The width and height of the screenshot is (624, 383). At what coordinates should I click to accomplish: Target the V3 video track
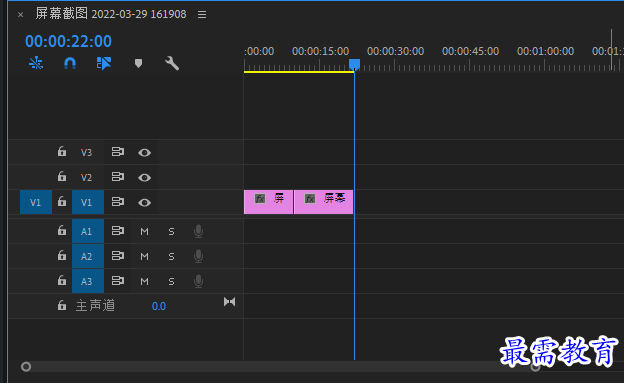[86, 152]
